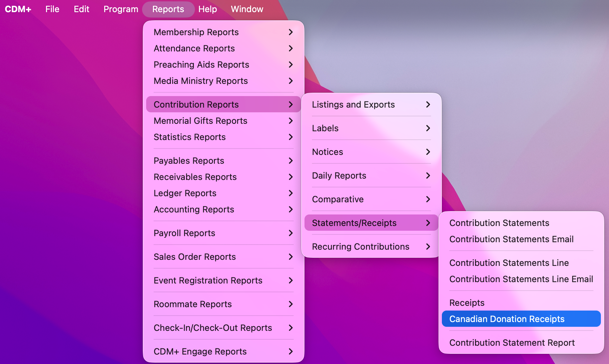Expand Notices submenu
Image resolution: width=609 pixels, height=364 pixels.
coord(371,152)
